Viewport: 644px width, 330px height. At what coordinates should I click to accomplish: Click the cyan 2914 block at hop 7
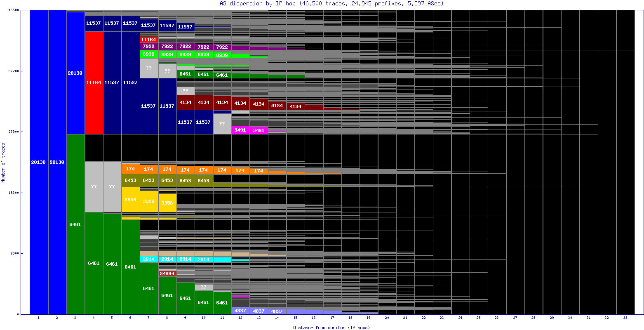tap(149, 259)
